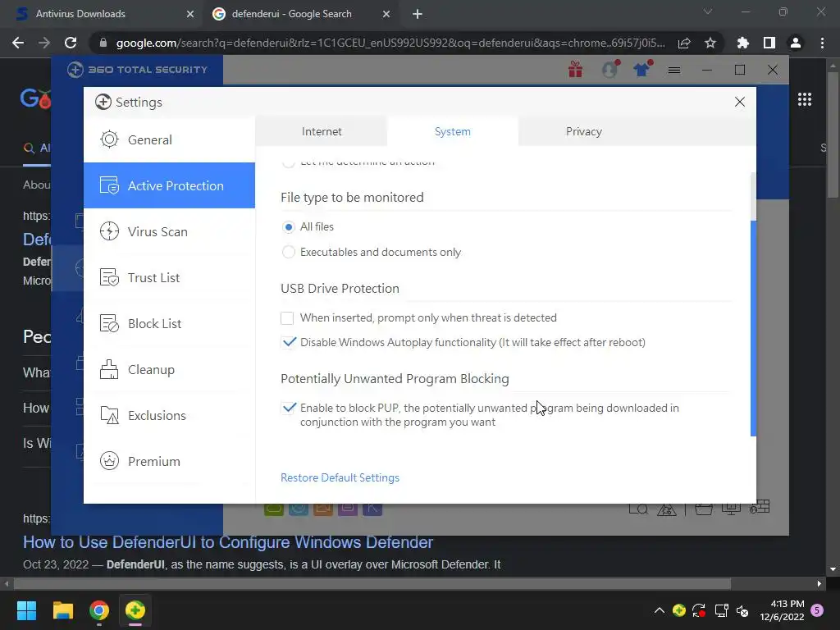840x630 pixels.
Task: Open How to Use DefenderUI result link
Action: point(228,542)
